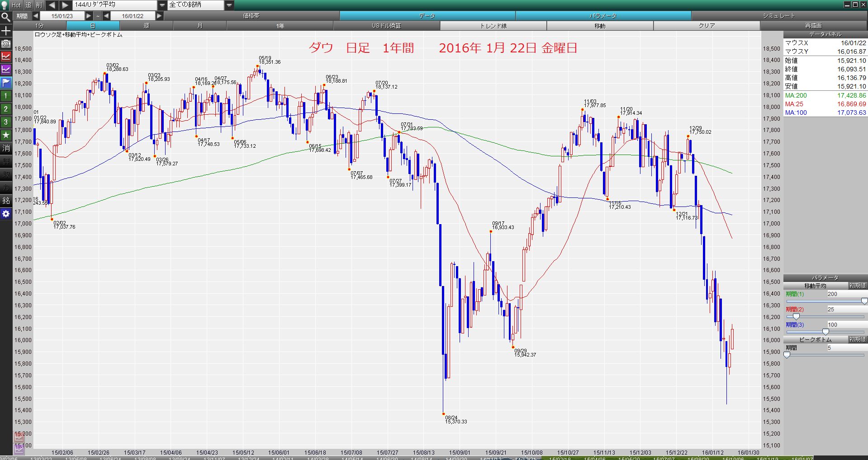Click the tilde (~) range button
The width and height of the screenshot is (868, 460).
tap(98, 16)
